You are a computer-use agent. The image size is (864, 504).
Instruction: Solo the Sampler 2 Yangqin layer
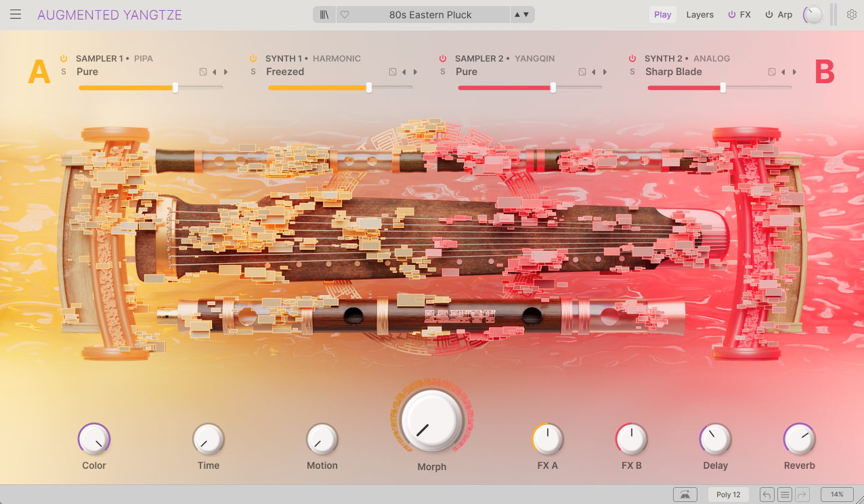tap(443, 72)
